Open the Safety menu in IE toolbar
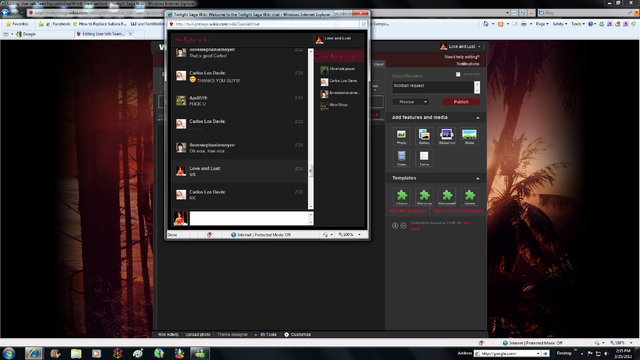The height and width of the screenshot is (360, 640). 559,24
